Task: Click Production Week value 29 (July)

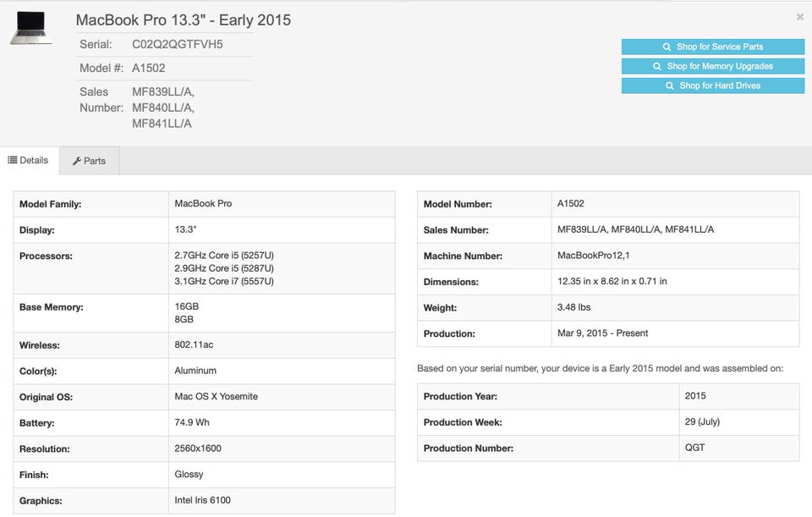Action: click(702, 421)
